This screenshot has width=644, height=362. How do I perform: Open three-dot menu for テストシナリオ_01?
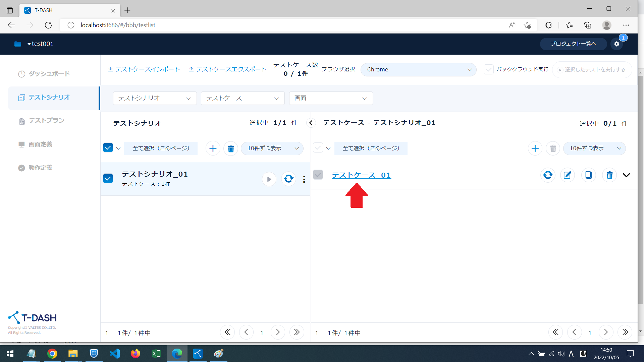(304, 179)
